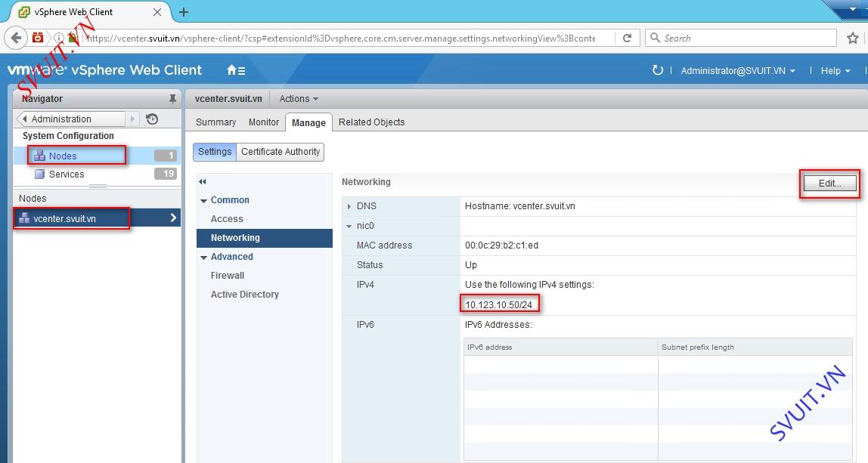Switch to the Related Objects tab

(371, 122)
